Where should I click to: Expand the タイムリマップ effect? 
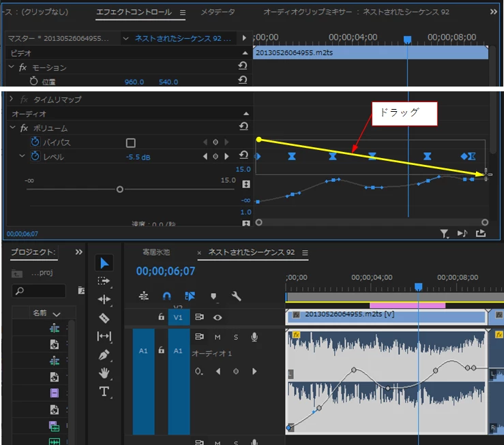click(12, 99)
